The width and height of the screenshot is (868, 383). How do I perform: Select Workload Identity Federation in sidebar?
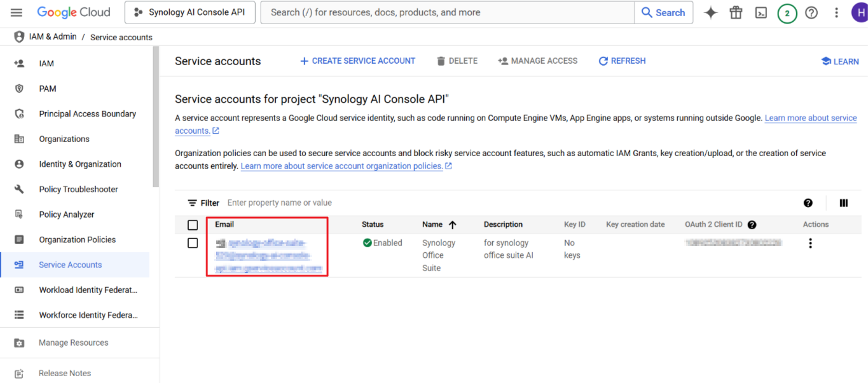click(89, 289)
